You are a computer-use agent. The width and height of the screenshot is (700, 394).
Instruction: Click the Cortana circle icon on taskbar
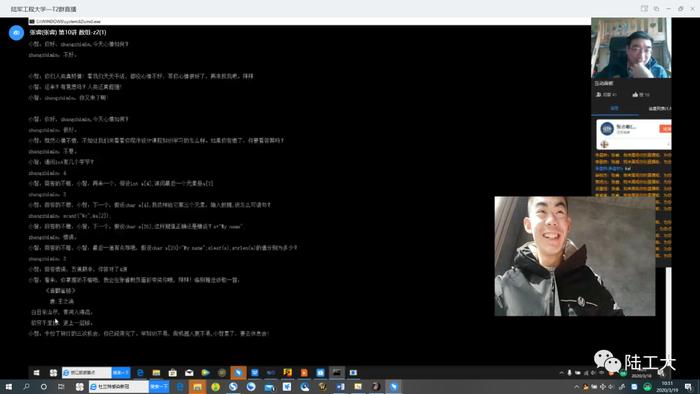(x=43, y=386)
